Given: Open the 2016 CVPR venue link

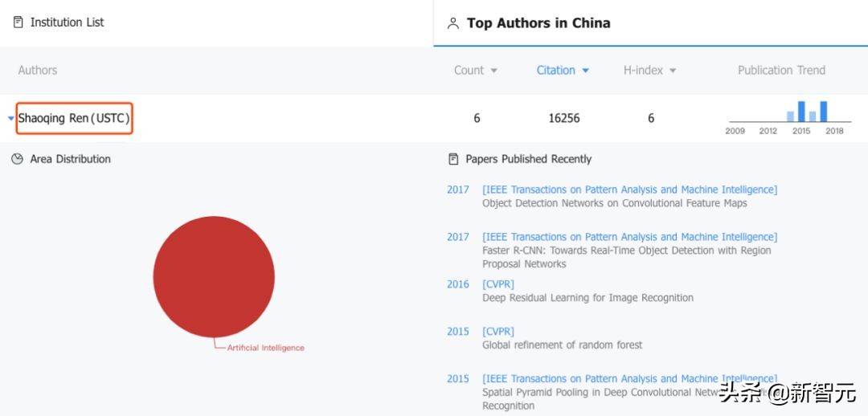Looking at the screenshot, I should (x=498, y=284).
